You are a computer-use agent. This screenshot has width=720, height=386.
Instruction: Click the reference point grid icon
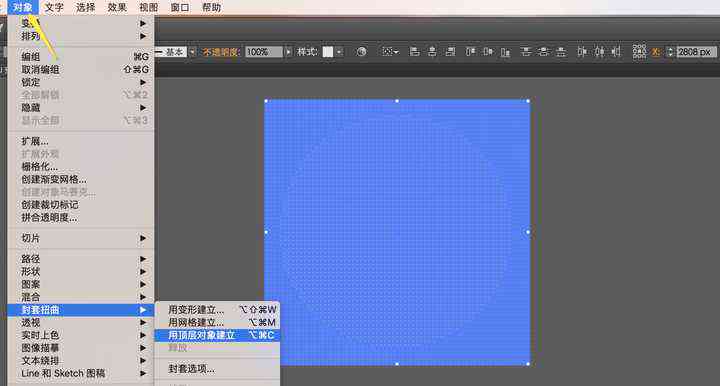tap(639, 51)
